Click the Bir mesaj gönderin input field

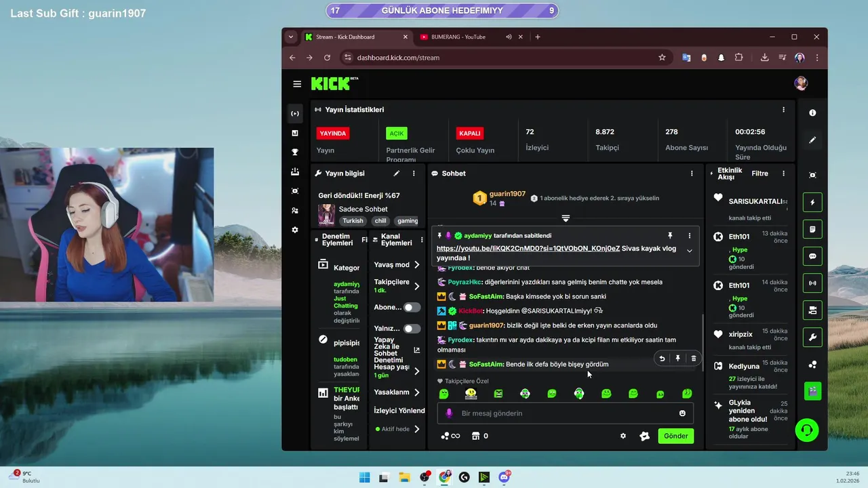coord(564,413)
